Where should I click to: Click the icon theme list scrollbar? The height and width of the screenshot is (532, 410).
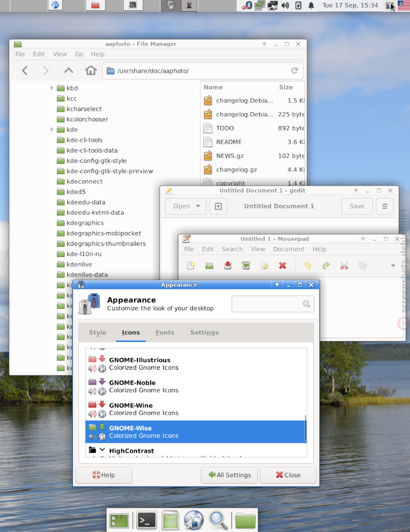point(305,428)
